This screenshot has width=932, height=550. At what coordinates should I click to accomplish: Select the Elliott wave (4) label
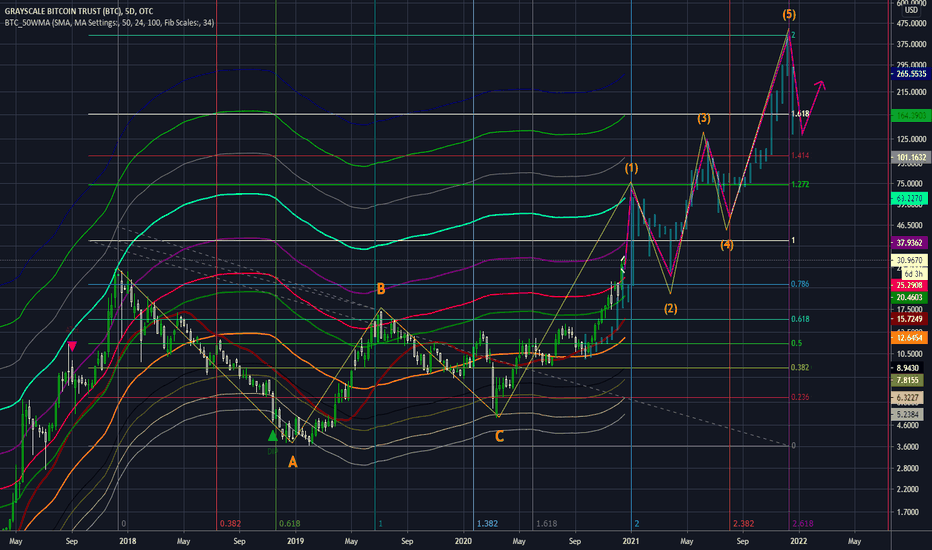click(726, 244)
